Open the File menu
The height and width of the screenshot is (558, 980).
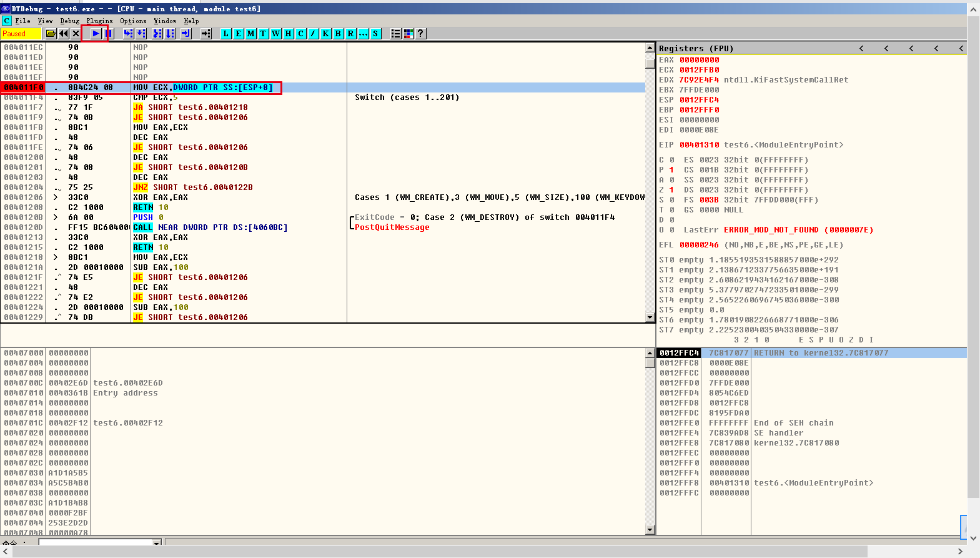(22, 21)
